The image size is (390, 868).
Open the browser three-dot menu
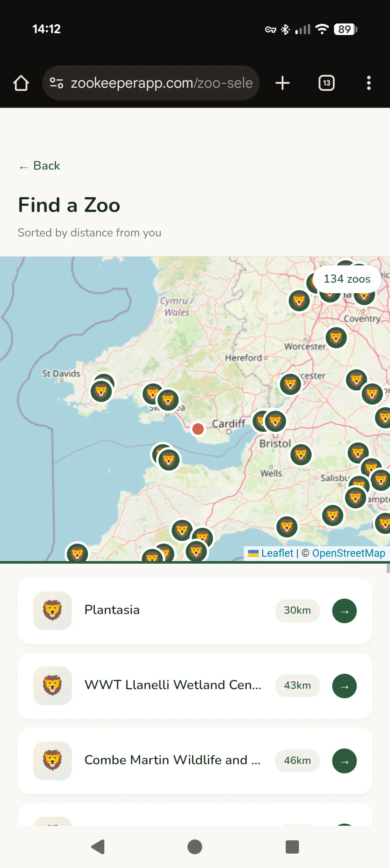368,83
